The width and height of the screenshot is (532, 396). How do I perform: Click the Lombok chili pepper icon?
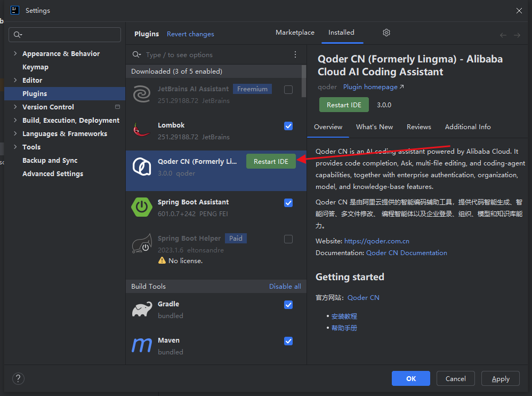(142, 130)
